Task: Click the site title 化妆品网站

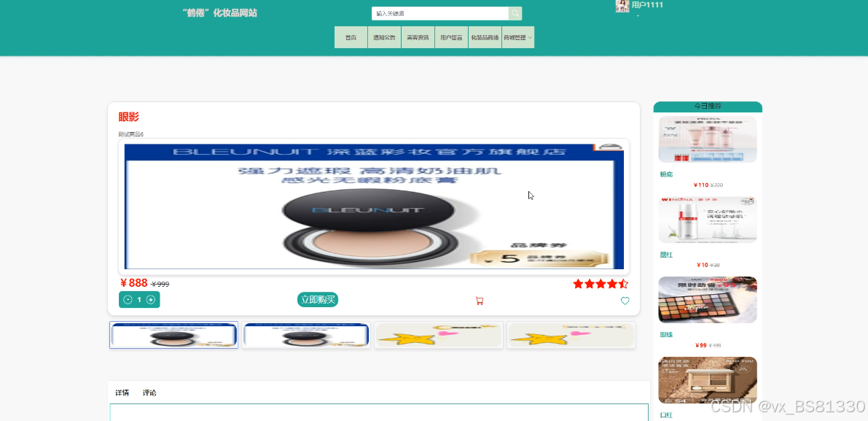Action: coord(220,12)
